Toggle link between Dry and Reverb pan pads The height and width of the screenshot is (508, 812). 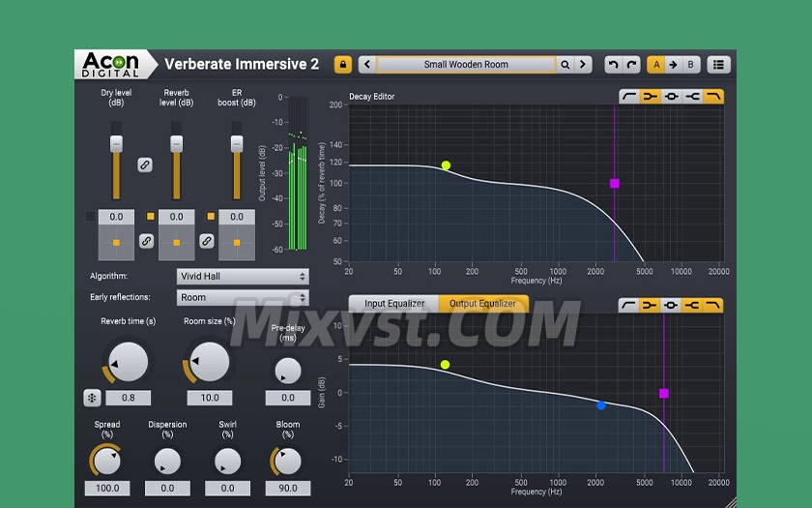pos(147,241)
